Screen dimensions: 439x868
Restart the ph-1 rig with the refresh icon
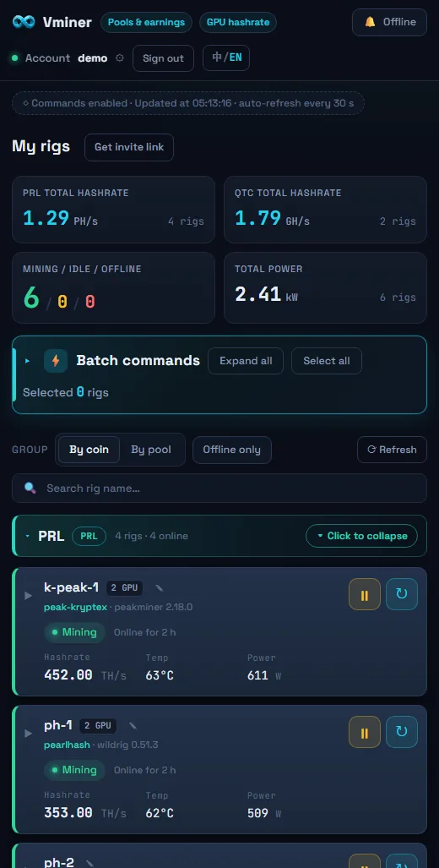pos(401,733)
